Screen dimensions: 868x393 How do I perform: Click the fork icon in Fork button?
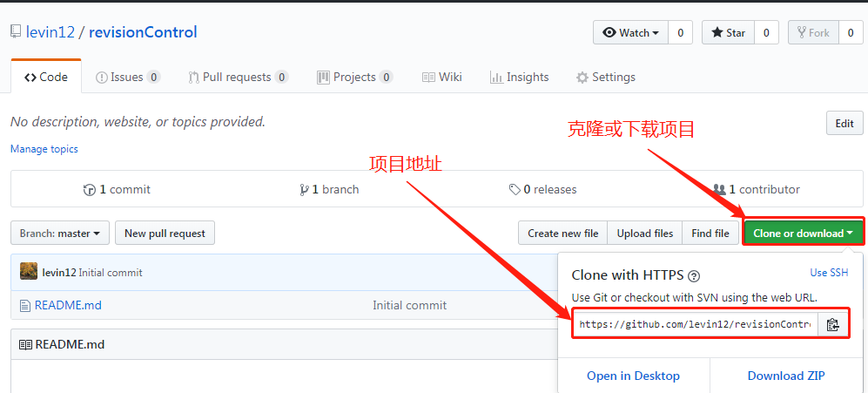[802, 33]
